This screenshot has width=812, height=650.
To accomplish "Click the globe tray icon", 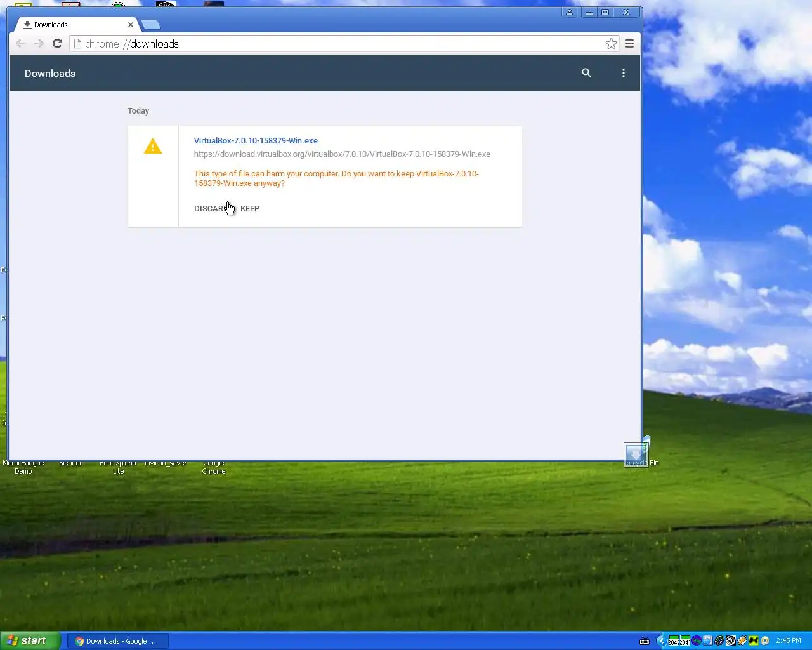I will click(697, 641).
